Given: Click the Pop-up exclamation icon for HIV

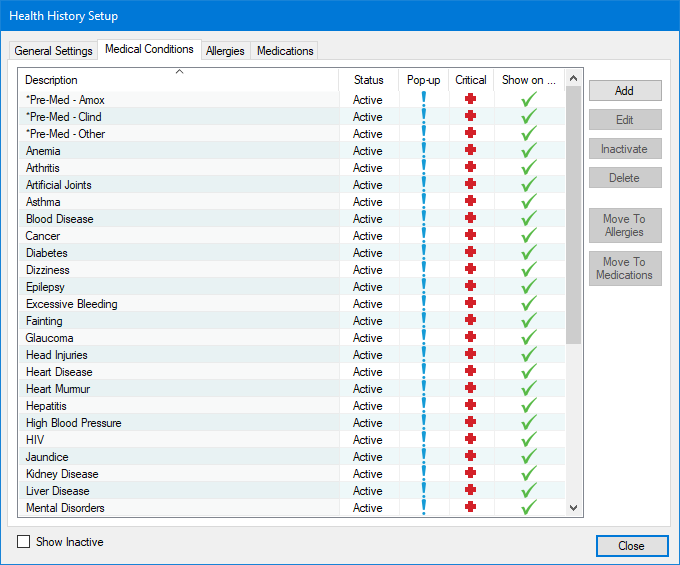Looking at the screenshot, I should (423, 440).
